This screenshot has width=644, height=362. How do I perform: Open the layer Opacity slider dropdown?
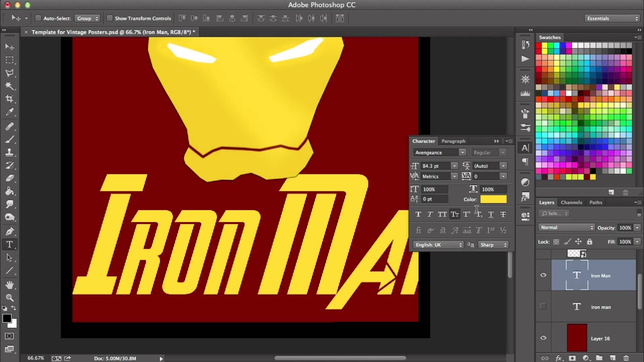637,228
